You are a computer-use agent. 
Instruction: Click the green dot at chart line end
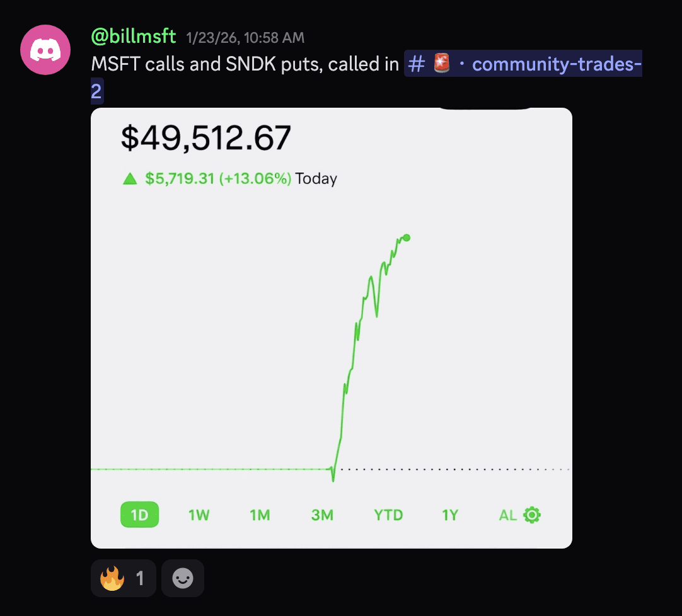point(407,238)
